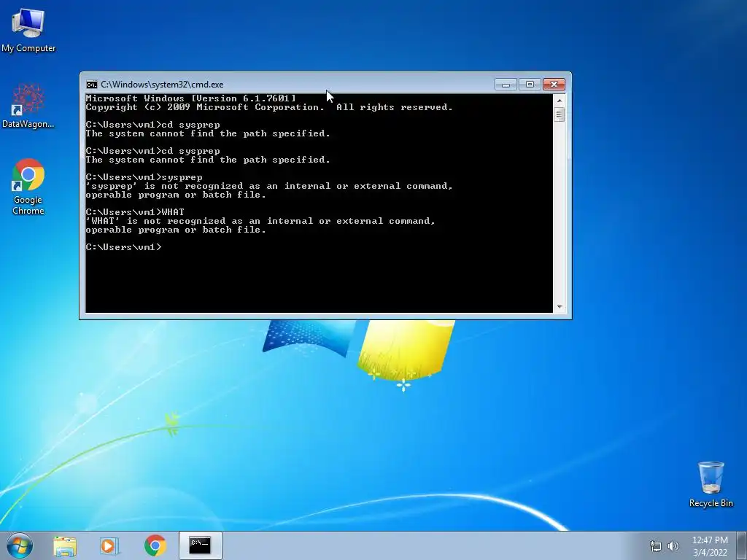Minimize the cmd.exe window
The width and height of the screenshot is (747, 560).
[x=506, y=85]
